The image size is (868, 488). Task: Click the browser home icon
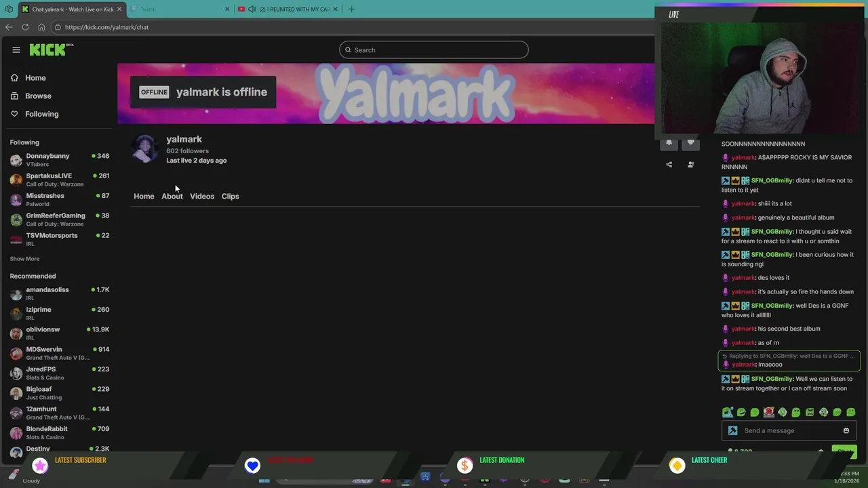pos(41,27)
